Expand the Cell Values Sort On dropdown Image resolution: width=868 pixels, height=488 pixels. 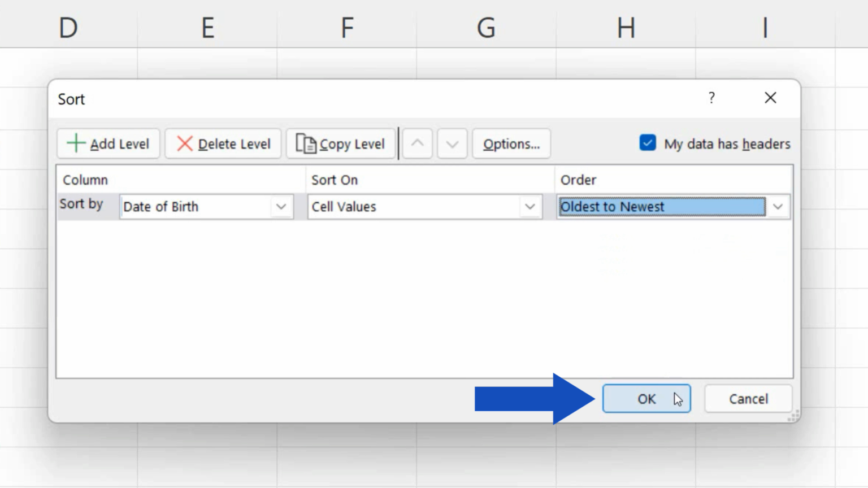529,207
